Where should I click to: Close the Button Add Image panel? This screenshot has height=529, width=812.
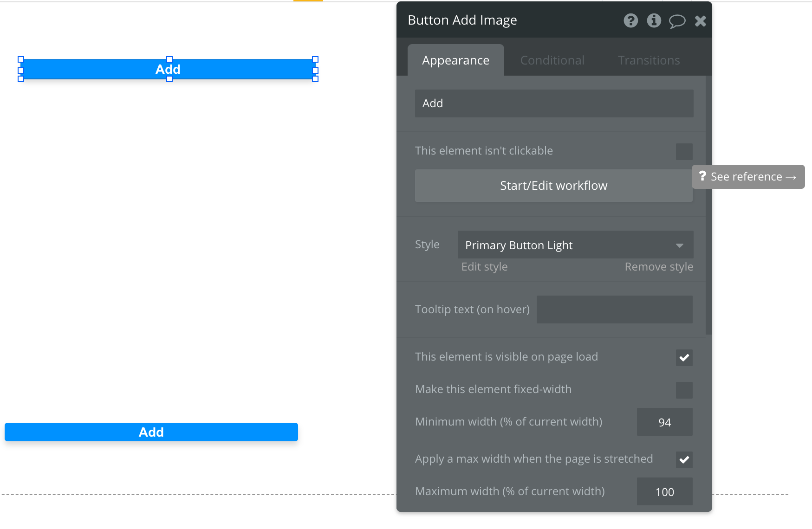pos(700,21)
